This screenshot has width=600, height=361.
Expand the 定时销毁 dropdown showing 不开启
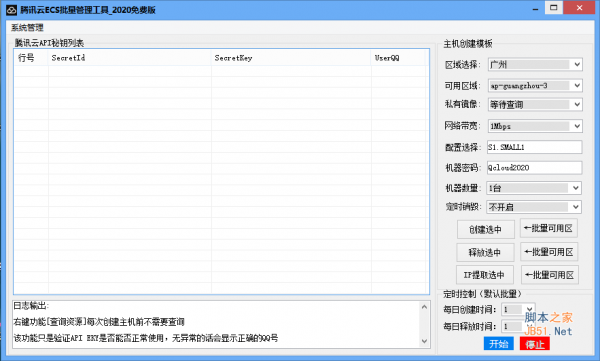534,207
